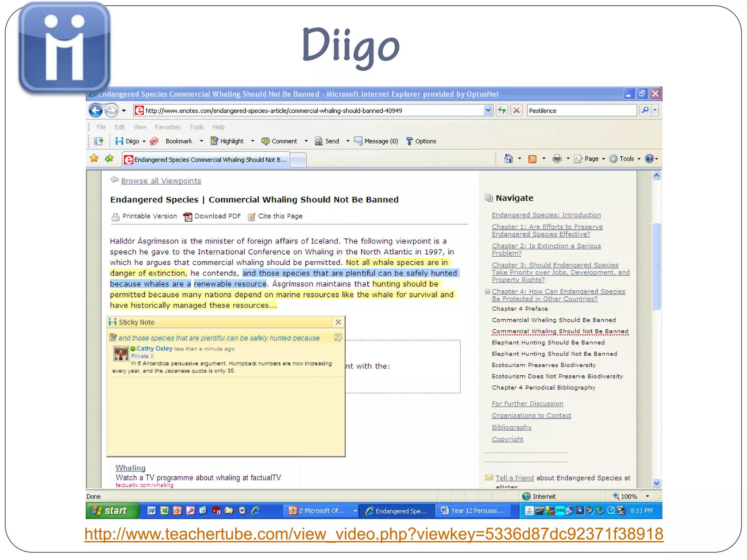This screenshot has width=747, height=560.
Task: Open the address bar URL dropdown
Action: (x=488, y=110)
